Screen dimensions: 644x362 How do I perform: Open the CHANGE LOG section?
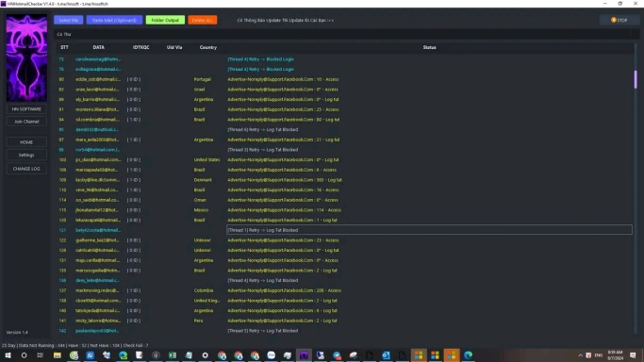(26, 169)
